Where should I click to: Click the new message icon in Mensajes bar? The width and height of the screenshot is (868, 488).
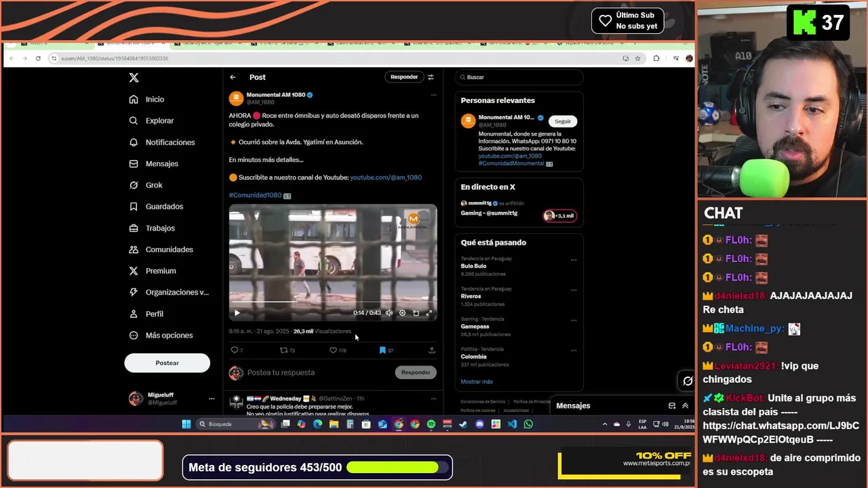click(672, 406)
